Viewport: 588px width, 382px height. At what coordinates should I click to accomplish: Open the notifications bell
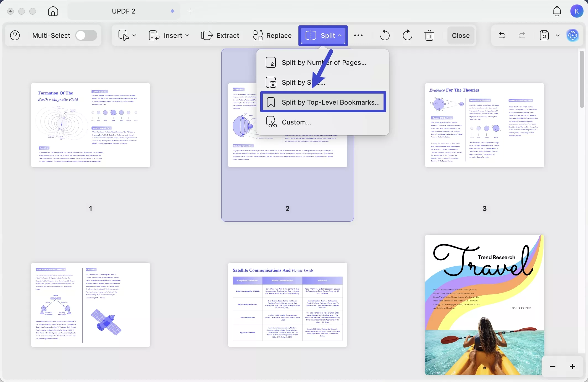pyautogui.click(x=557, y=11)
